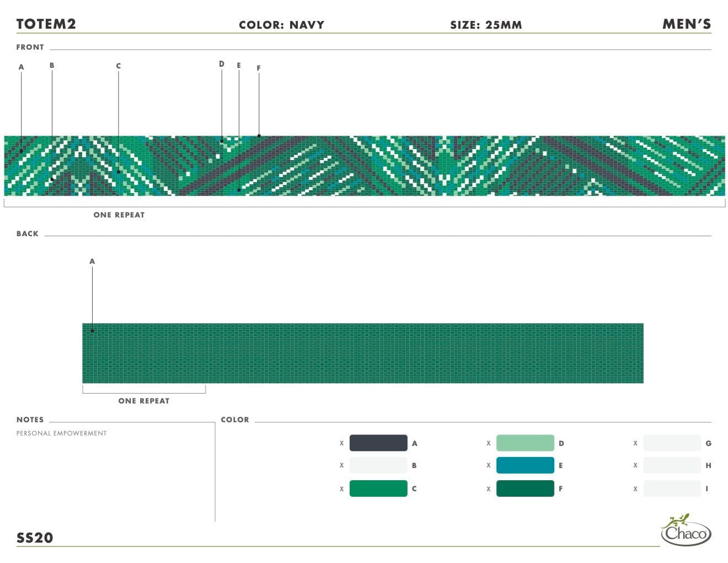728x563 pixels.
Task: Click the PERSONAL EMPOWERMENT note text
Action: click(62, 433)
